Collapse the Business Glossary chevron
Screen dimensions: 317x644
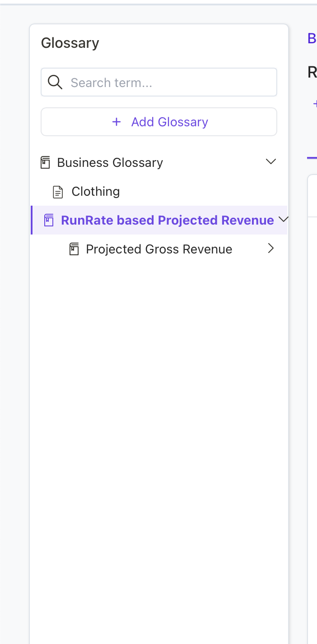(x=271, y=161)
